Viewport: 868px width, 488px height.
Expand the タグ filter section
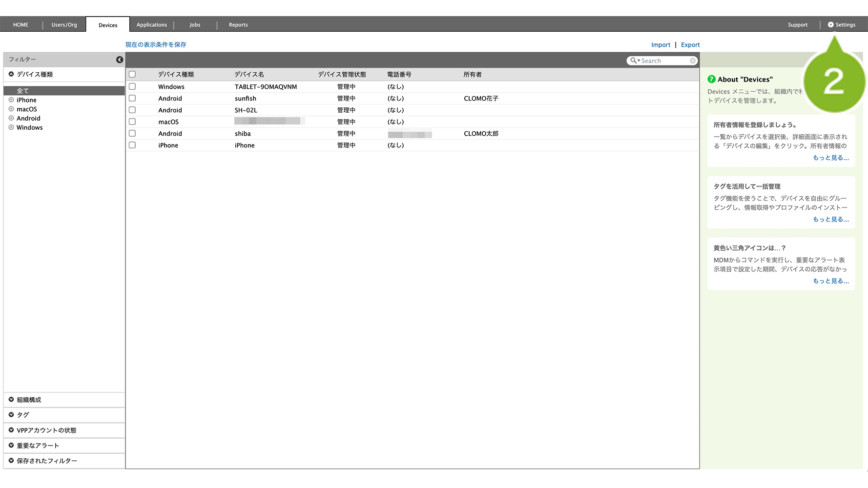tap(23, 415)
